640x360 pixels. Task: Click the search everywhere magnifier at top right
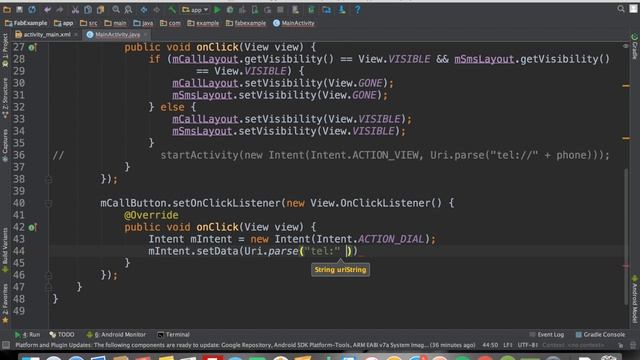(621, 9)
